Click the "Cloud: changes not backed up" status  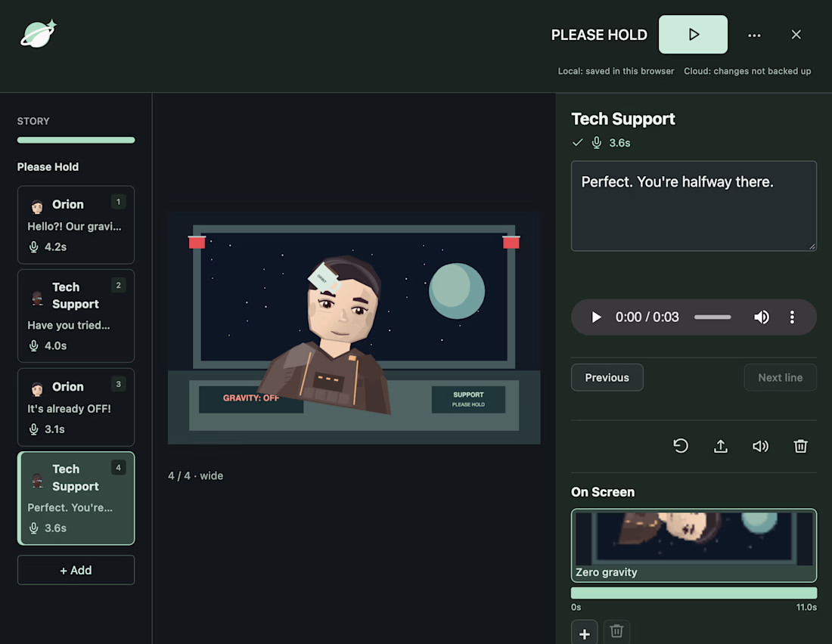(747, 71)
